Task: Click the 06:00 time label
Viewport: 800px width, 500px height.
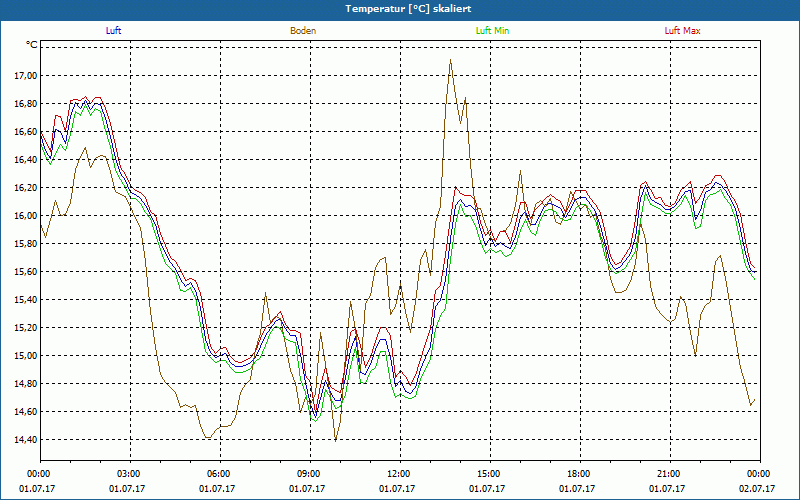Action: [220, 474]
